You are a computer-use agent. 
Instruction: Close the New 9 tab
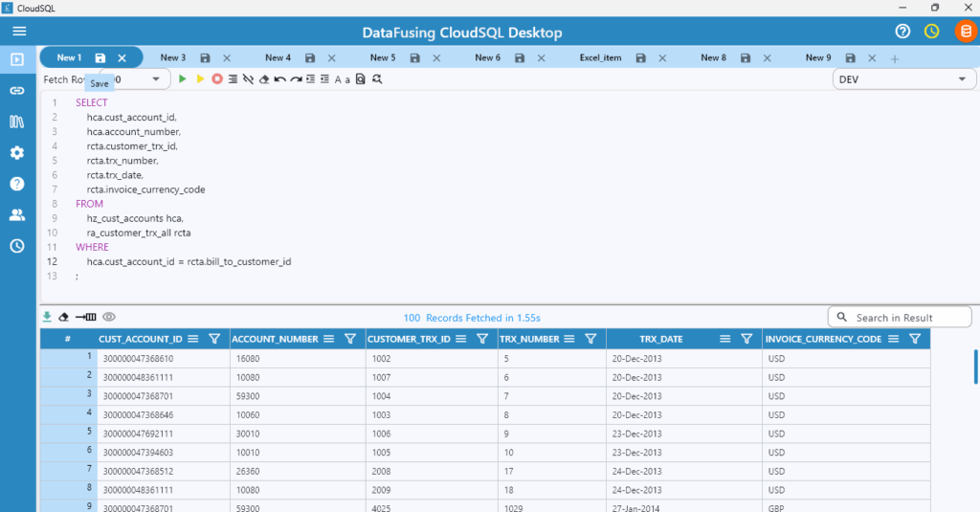872,58
